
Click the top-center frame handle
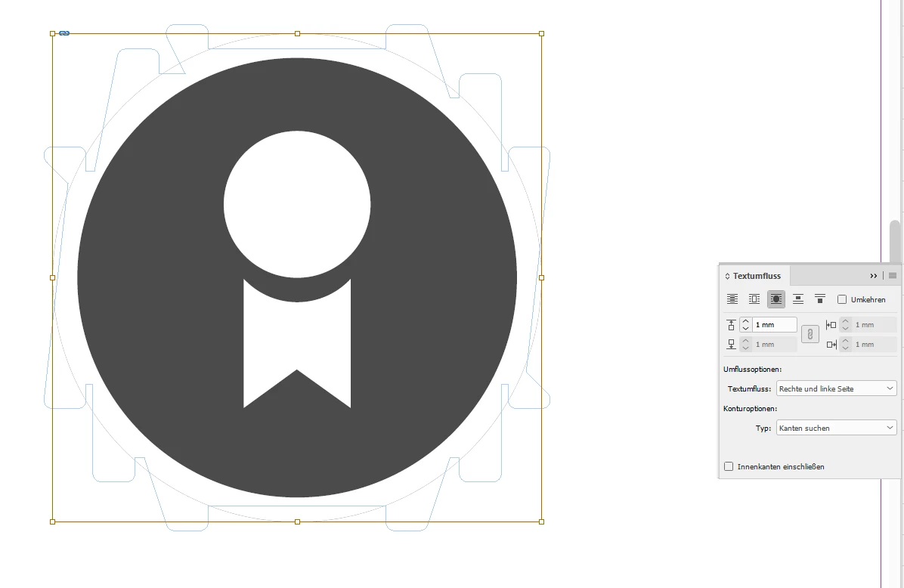pos(298,33)
